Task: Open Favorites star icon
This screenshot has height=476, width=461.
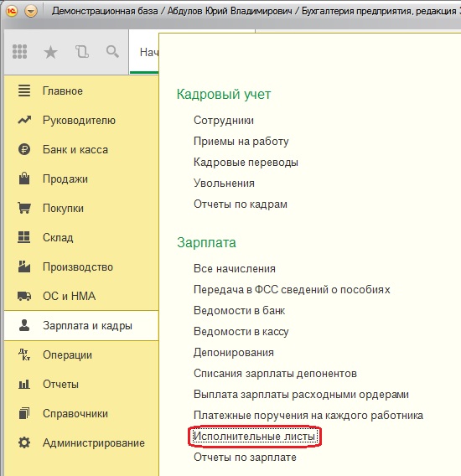Action: click(50, 52)
